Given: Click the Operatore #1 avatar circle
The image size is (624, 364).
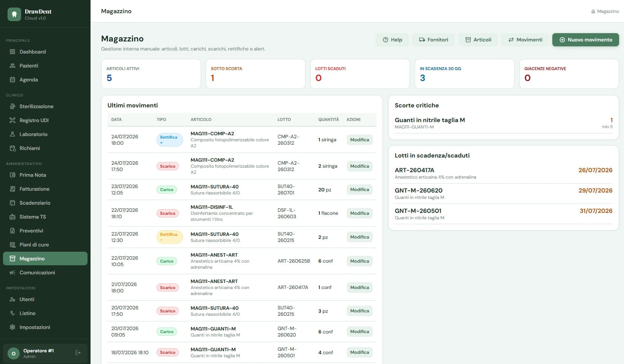Looking at the screenshot, I should [x=14, y=353].
